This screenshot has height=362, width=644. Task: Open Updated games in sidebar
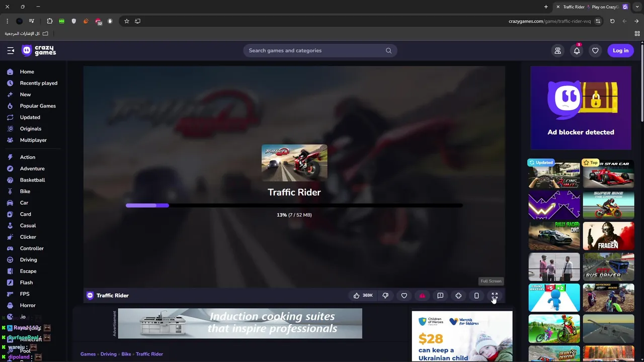tap(30, 117)
